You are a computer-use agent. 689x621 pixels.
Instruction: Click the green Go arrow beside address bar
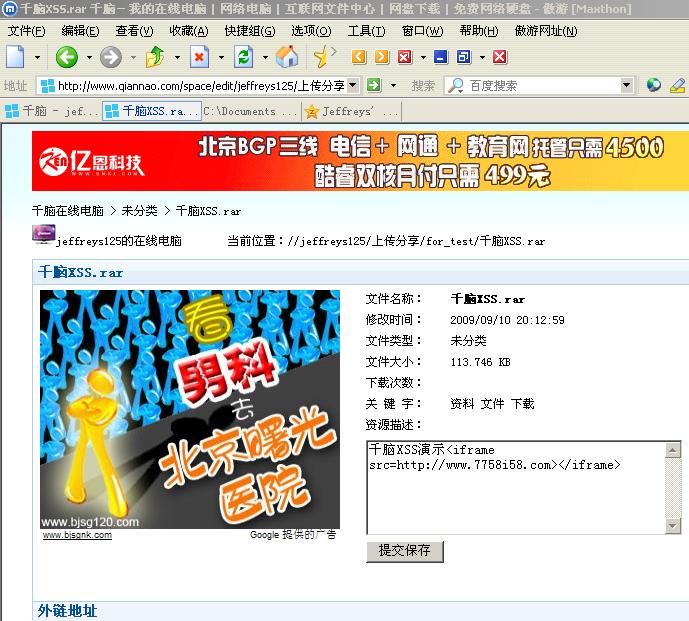[374, 86]
